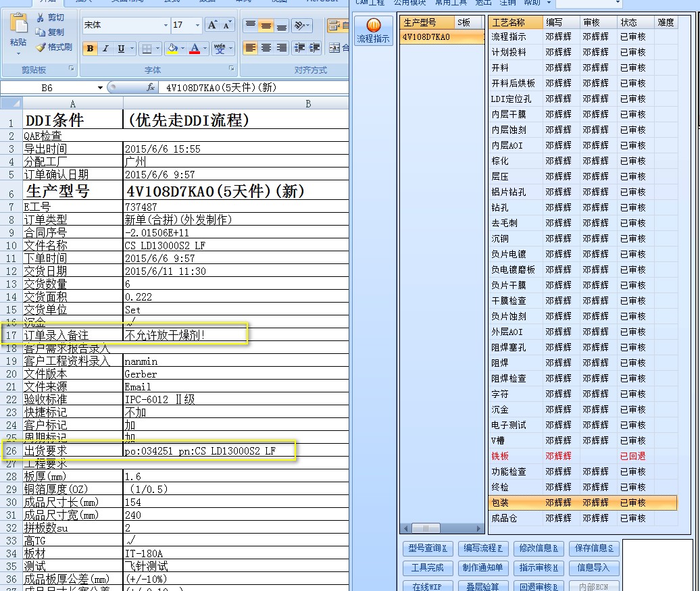Decrease font size with the small A icon
Viewport: 700px width, 591px height.
[x=227, y=25]
